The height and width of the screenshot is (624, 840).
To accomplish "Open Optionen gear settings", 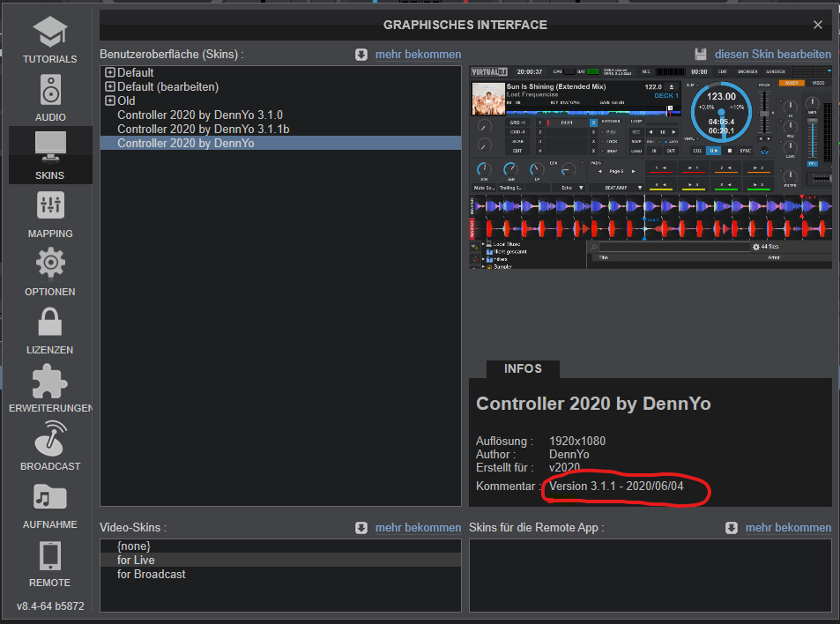I will pyautogui.click(x=50, y=272).
